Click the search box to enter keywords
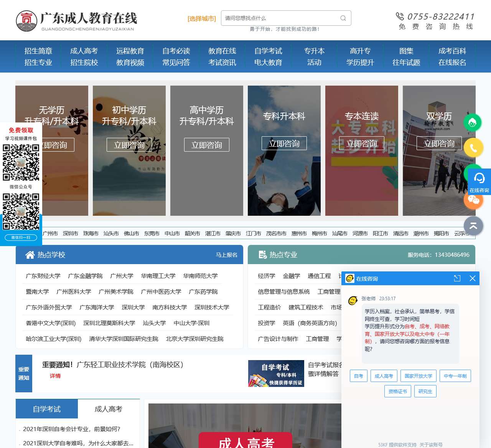 (x=280, y=18)
